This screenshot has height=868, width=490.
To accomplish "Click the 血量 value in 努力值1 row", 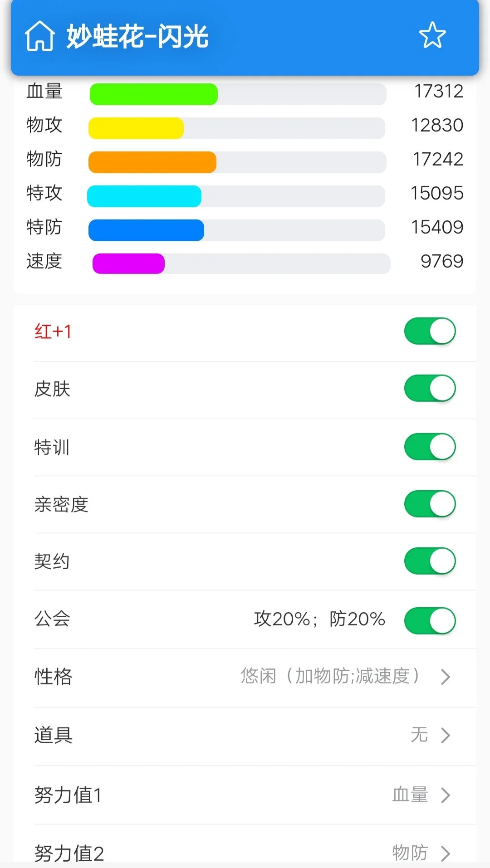I will coord(411,795).
